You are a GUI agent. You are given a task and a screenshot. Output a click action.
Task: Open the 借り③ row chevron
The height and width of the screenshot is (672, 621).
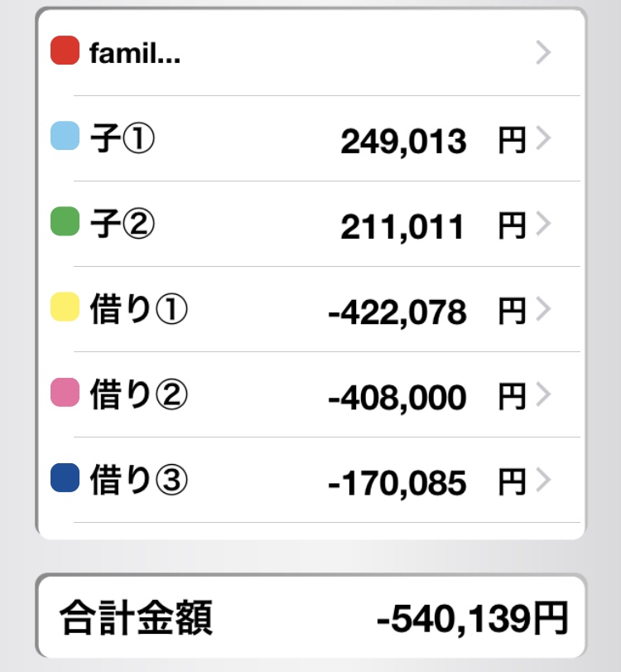[543, 480]
